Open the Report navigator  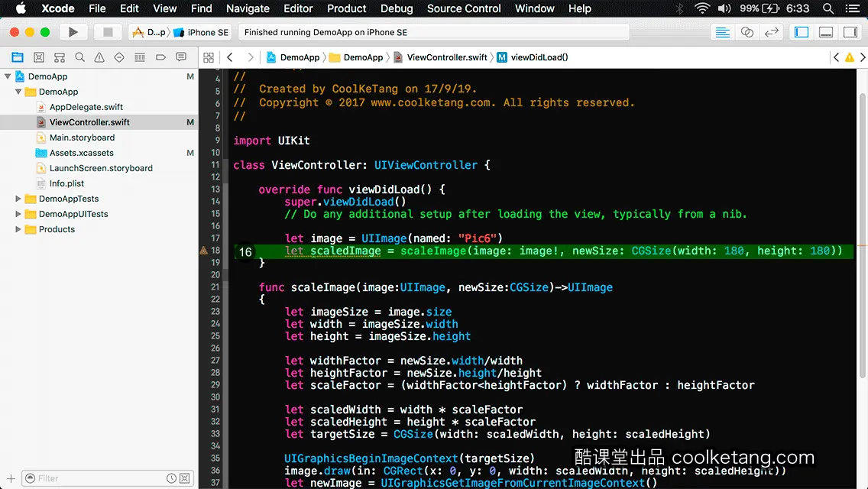click(181, 57)
